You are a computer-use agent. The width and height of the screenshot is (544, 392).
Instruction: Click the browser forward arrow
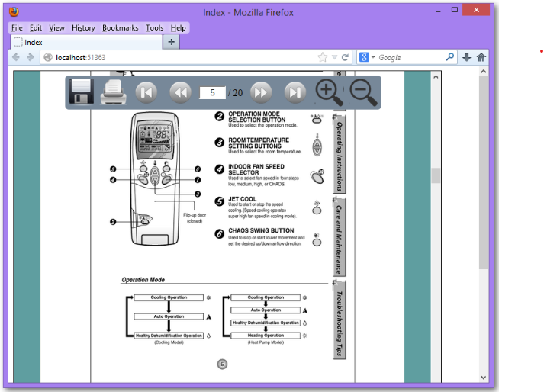tap(31, 57)
